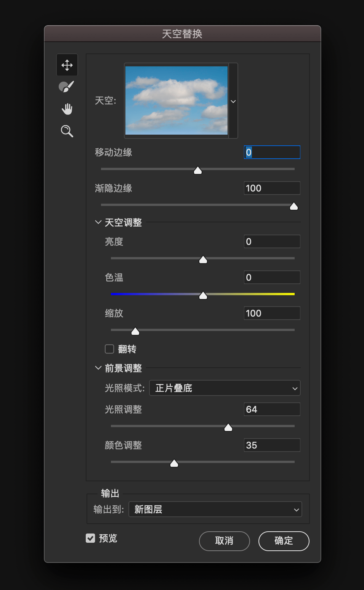Click the 亮度 brightness value field
The height and width of the screenshot is (590, 364).
(272, 241)
